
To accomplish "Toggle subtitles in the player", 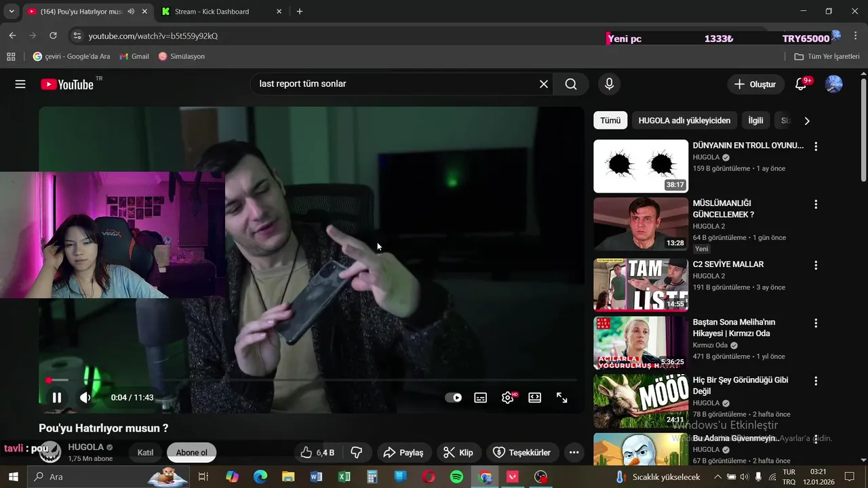I will click(x=480, y=398).
